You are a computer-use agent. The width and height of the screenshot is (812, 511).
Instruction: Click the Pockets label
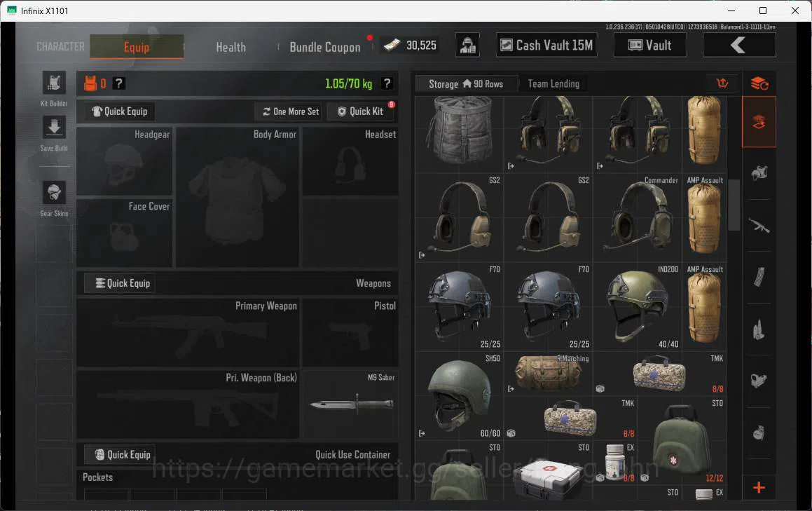point(98,477)
